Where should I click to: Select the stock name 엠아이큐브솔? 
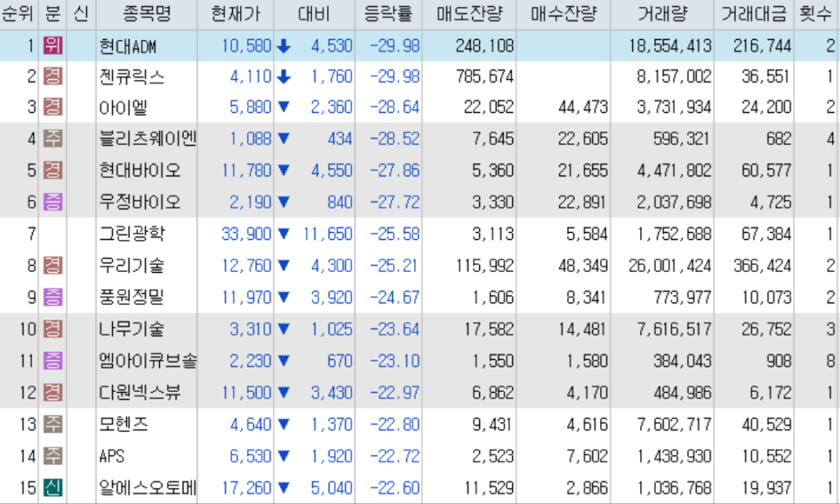148,361
